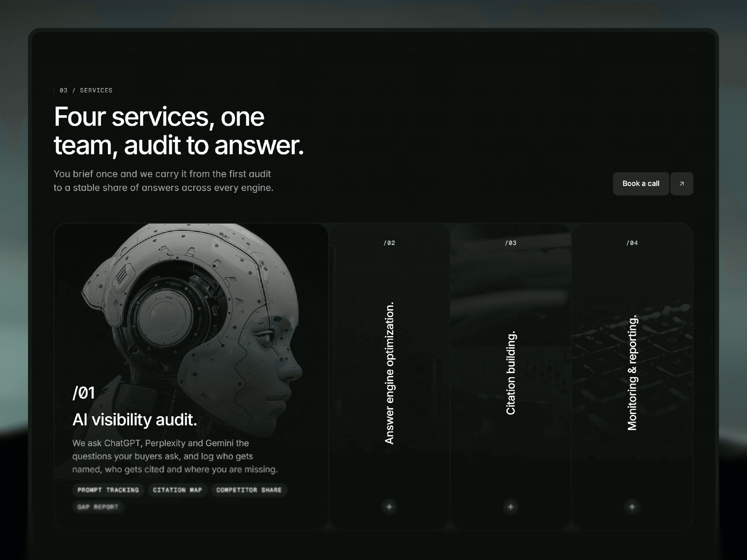Click the AI visibility audit heading
Screen dimensions: 747x560
click(x=135, y=420)
